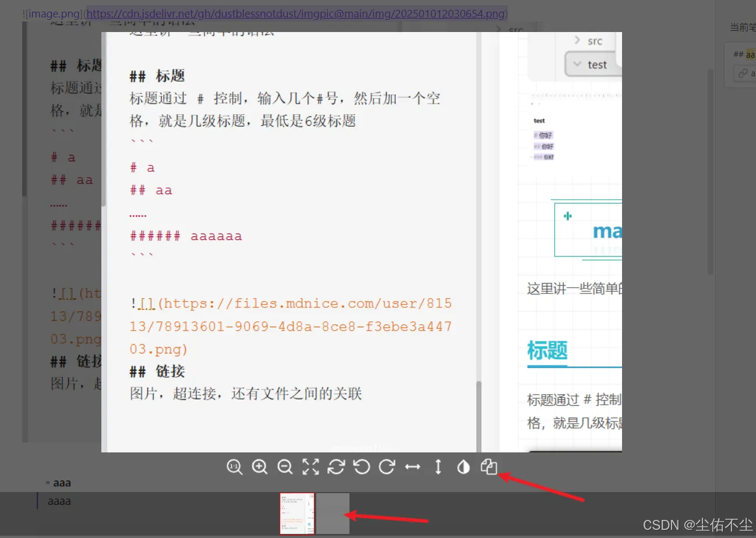756x538 pixels.
Task: Reset image to 1:1 actual size
Action: (234, 467)
